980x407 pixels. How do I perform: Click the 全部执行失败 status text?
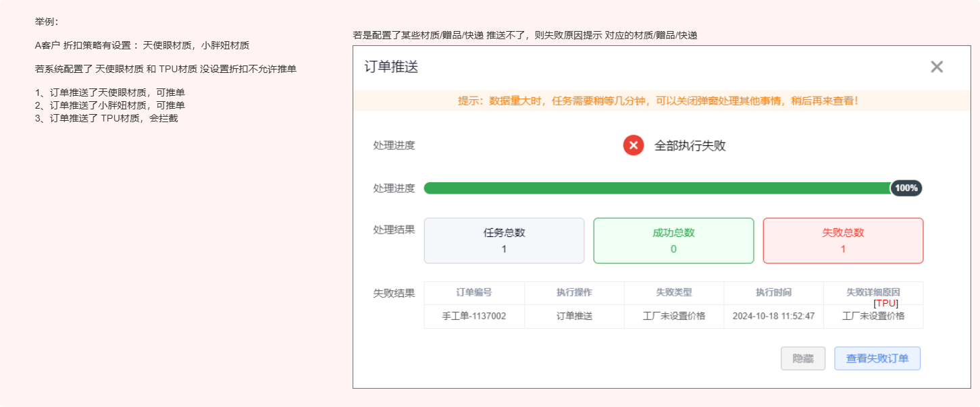coord(690,146)
